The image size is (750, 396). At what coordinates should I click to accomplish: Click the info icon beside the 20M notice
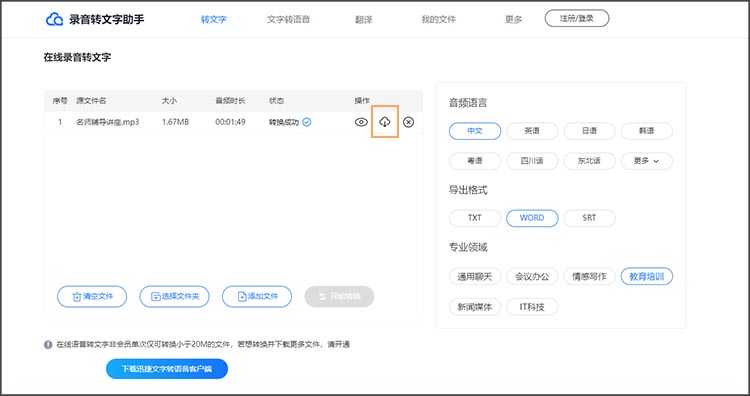tap(48, 344)
